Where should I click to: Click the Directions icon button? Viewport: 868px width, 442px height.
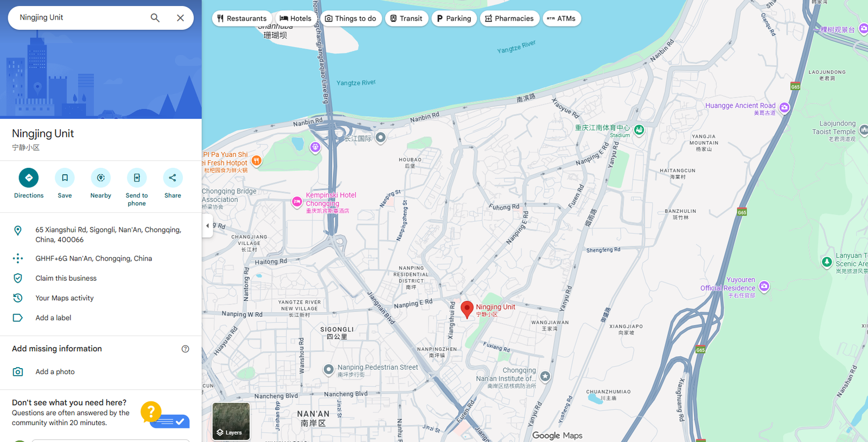[x=29, y=178]
